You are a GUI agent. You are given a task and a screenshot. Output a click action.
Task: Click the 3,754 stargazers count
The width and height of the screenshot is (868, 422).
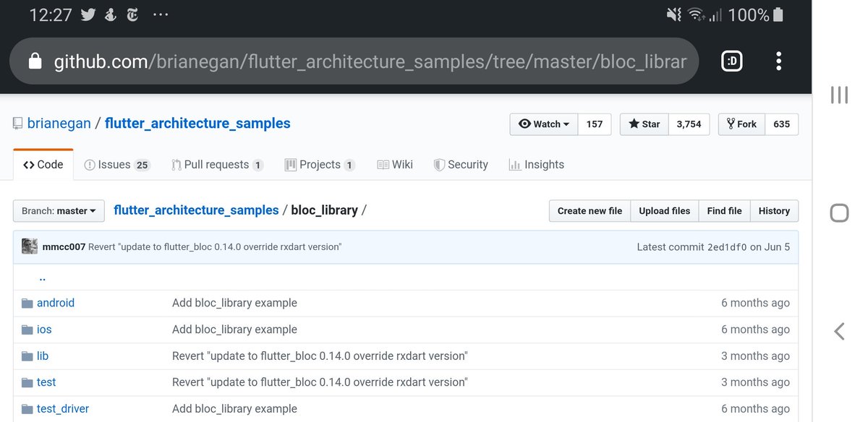pyautogui.click(x=689, y=124)
